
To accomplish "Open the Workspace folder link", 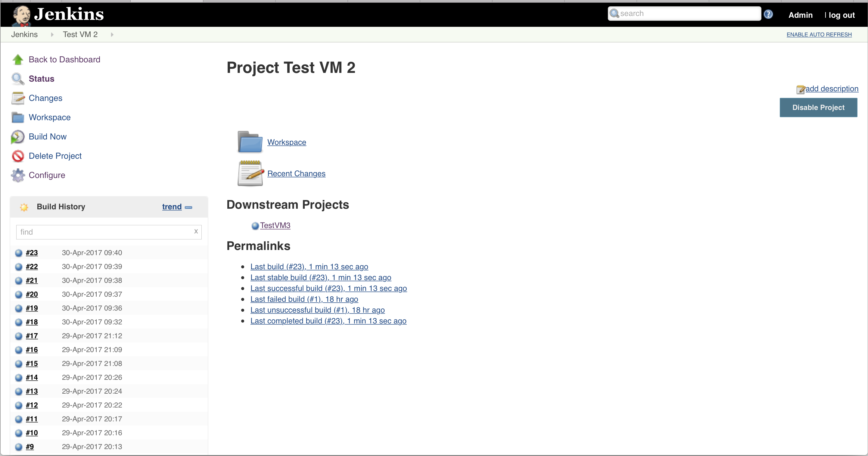I will click(x=287, y=142).
